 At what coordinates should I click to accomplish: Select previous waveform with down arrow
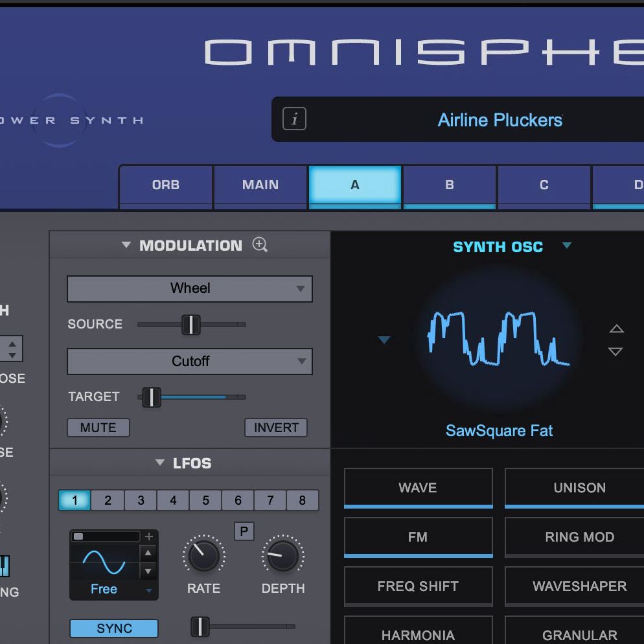(615, 351)
